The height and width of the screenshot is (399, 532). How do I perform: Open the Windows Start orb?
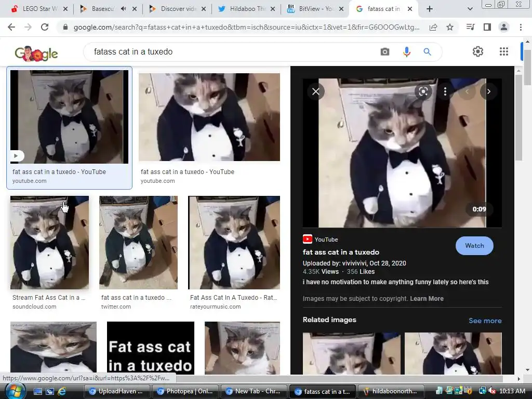point(15,391)
